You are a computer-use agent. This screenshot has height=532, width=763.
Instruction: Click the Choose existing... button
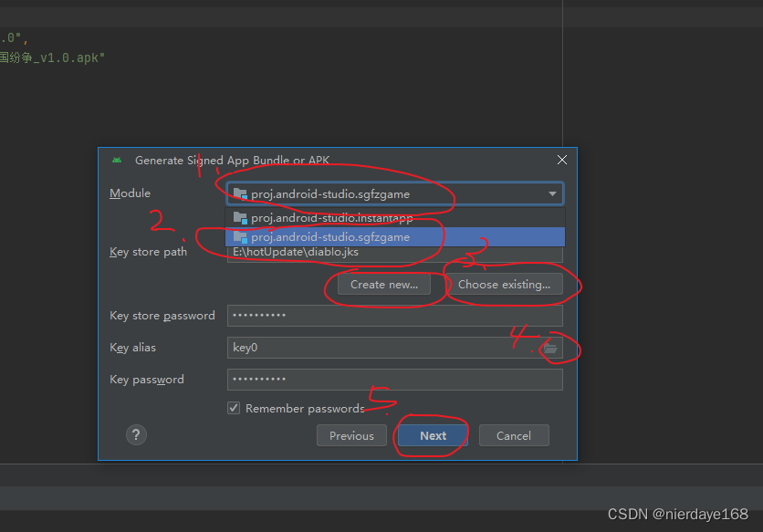coord(504,285)
